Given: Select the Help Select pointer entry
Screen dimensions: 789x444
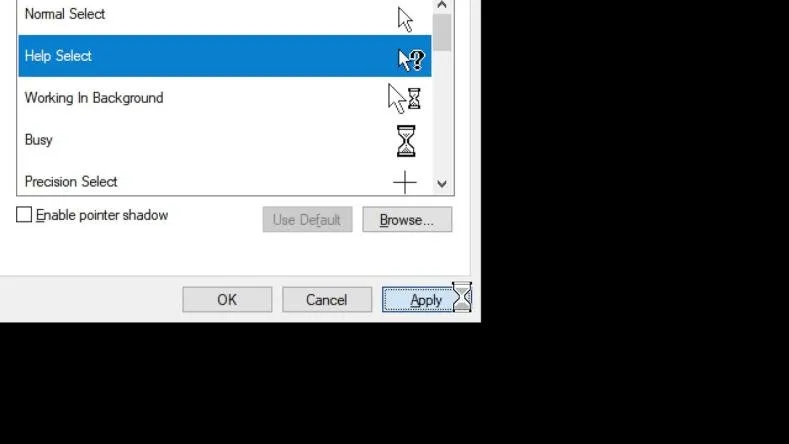Looking at the screenshot, I should tap(225, 56).
